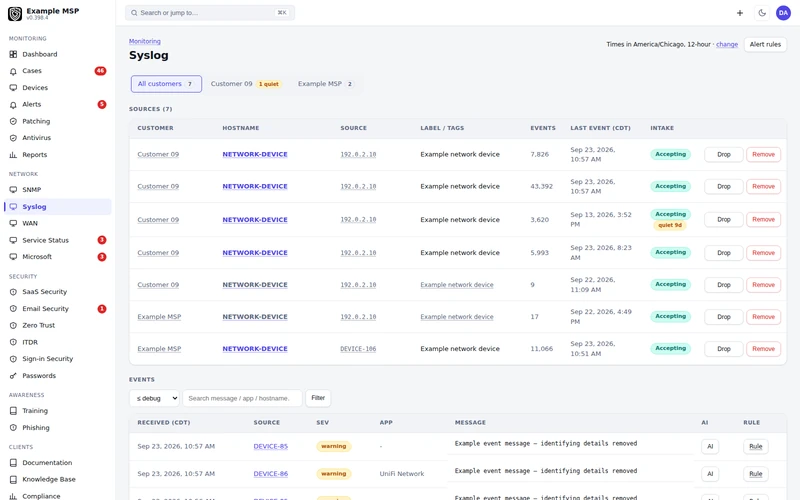
Task: Open the severity dropdown showing ≤ debug
Action: (x=154, y=398)
